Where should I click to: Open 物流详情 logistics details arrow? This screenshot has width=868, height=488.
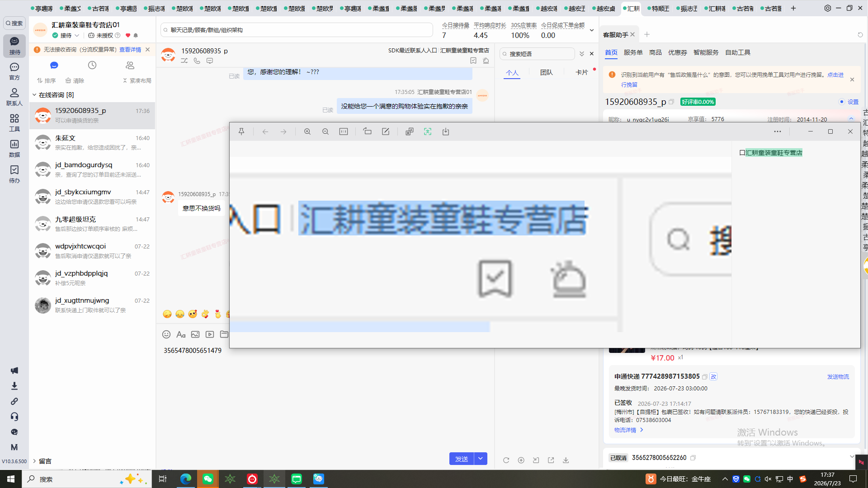642,430
